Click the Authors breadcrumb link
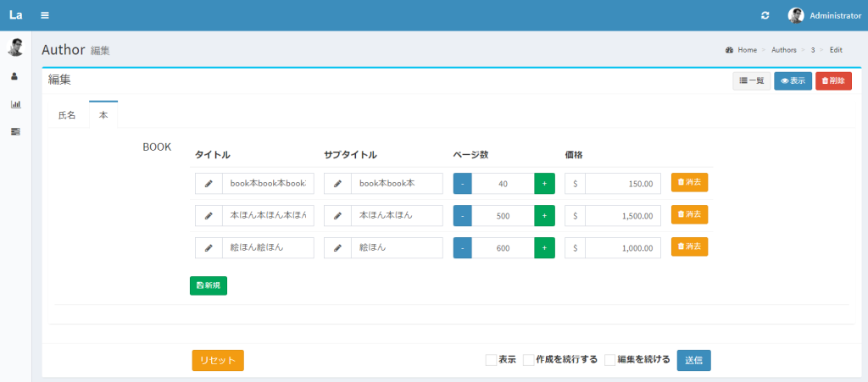Screen dimensions: 868x382 pyautogui.click(x=784, y=50)
